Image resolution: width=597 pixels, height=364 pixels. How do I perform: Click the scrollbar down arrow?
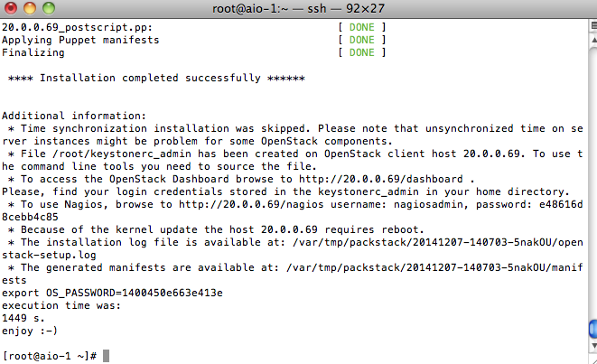click(593, 346)
